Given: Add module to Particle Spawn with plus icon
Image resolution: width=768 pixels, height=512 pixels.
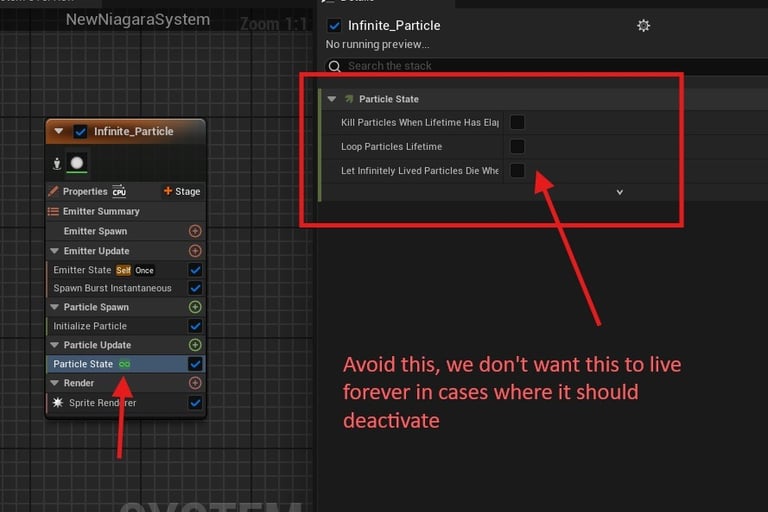Looking at the screenshot, I should tap(195, 307).
